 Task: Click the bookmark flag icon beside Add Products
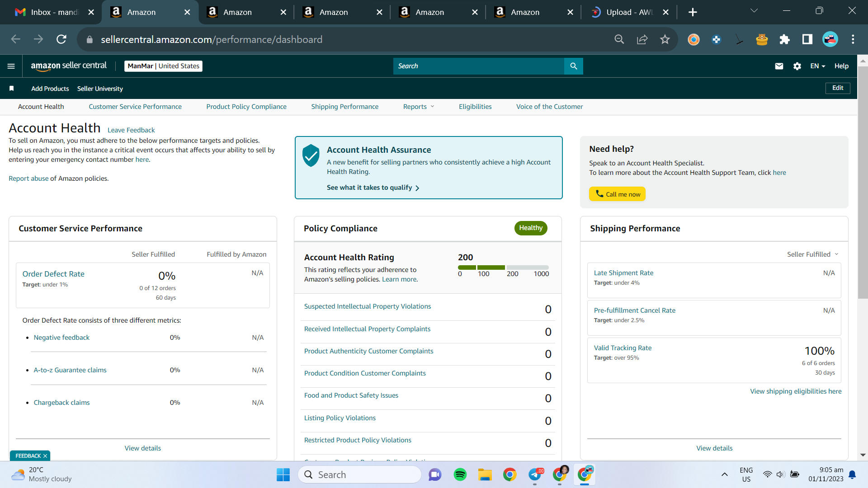[12, 89]
